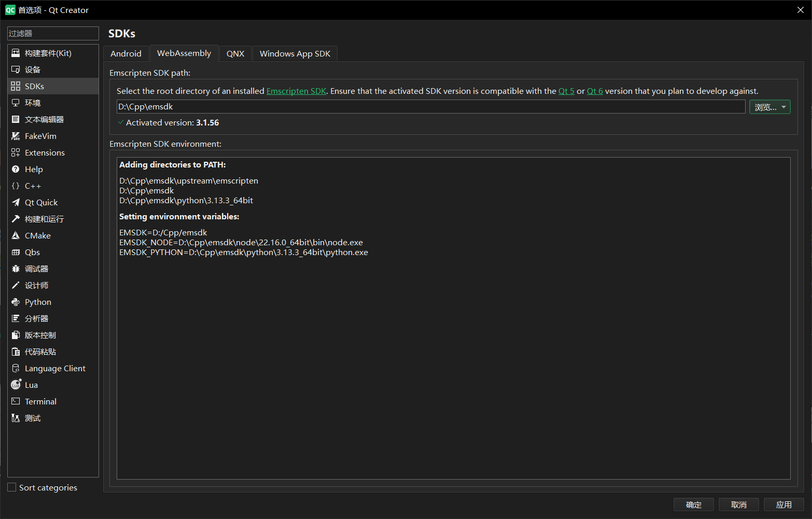Open the Language Client icon
Viewport: 812px width, 519px height.
16,368
